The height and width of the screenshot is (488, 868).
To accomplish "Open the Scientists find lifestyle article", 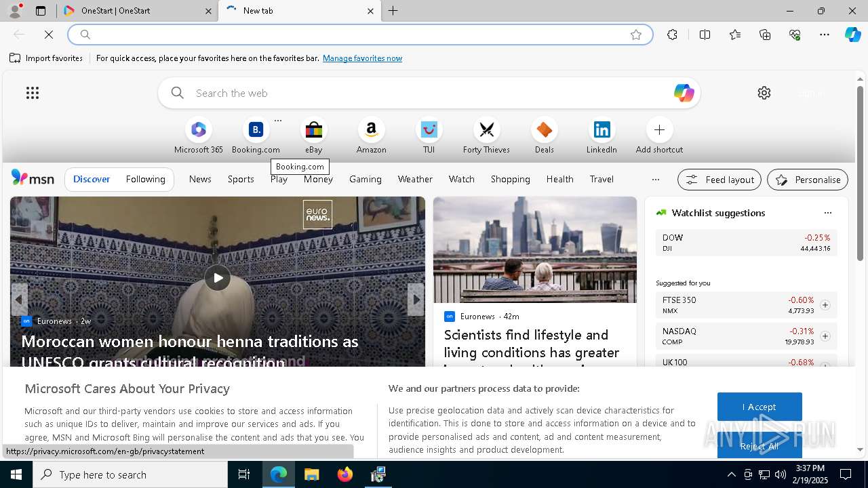I will click(x=532, y=352).
